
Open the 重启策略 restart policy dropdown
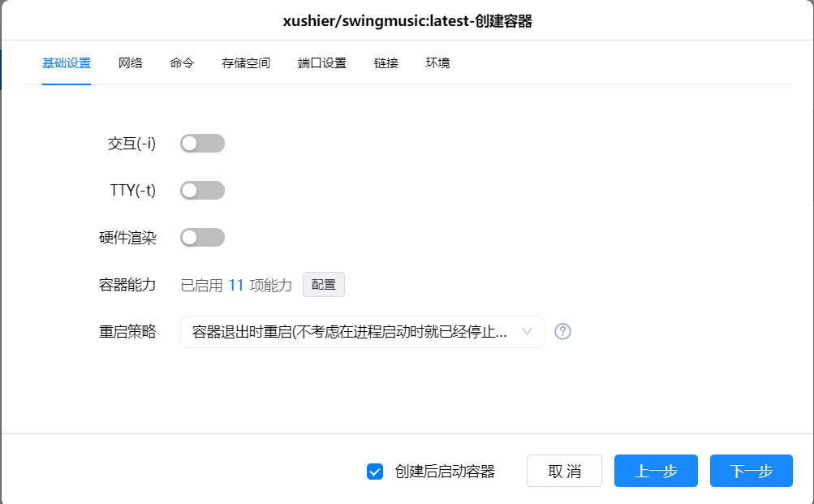(362, 332)
